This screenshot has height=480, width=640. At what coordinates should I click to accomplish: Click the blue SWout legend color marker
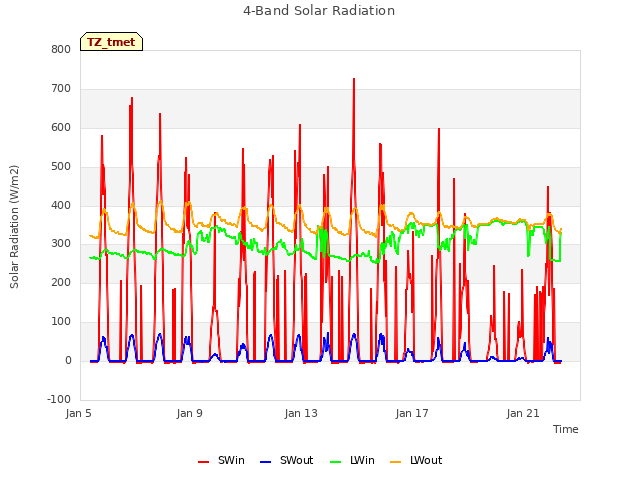click(x=265, y=462)
